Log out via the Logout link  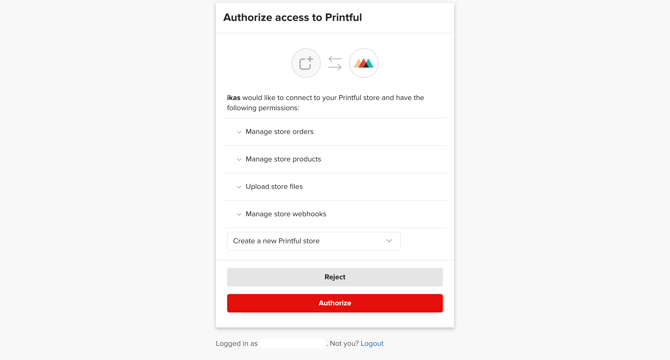click(372, 343)
